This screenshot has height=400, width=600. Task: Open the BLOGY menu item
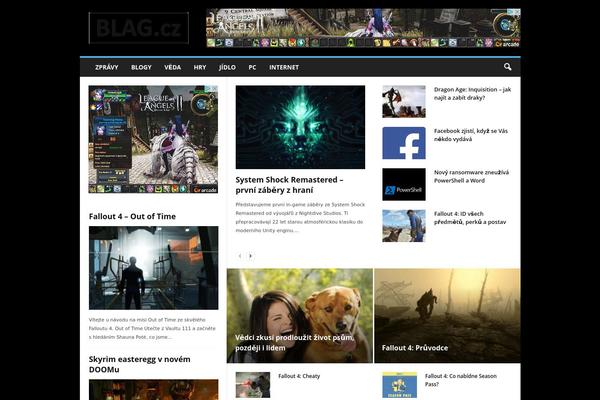pos(141,67)
